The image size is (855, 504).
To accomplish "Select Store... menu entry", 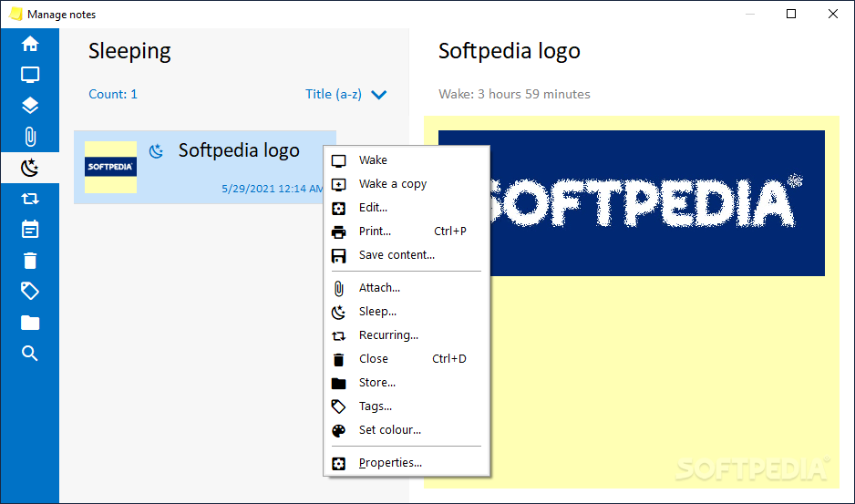I will 407,383.
